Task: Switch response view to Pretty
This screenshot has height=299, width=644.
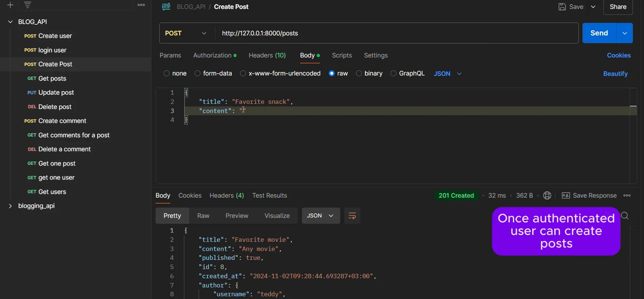Action: pos(172,216)
